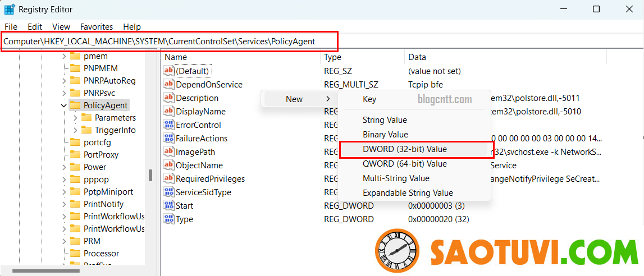Click the FailureActions binary value icon

click(x=169, y=139)
